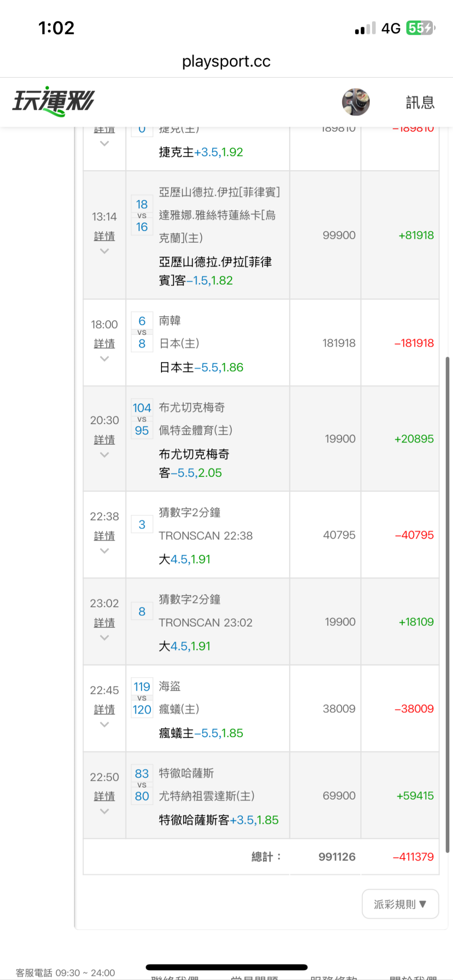Expand the 23:02 bet row chevron

coord(104,638)
